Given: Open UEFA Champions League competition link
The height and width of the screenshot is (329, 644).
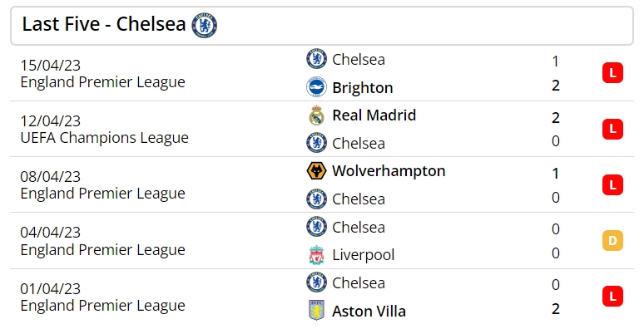Looking at the screenshot, I should [104, 138].
